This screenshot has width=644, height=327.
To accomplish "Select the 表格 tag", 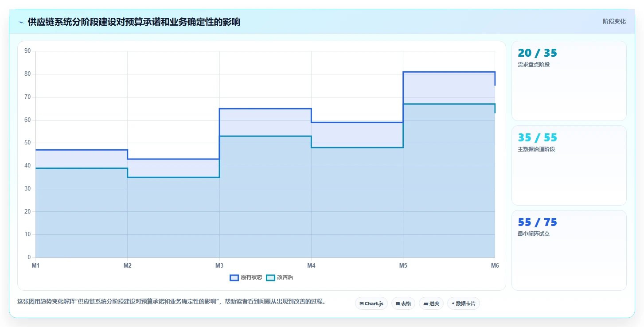I will [403, 304].
